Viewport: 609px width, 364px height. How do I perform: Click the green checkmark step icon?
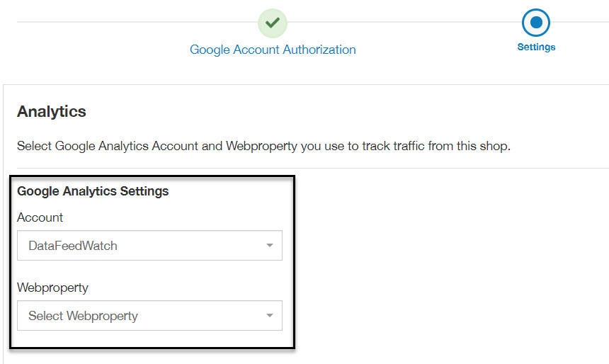pyautogui.click(x=272, y=23)
